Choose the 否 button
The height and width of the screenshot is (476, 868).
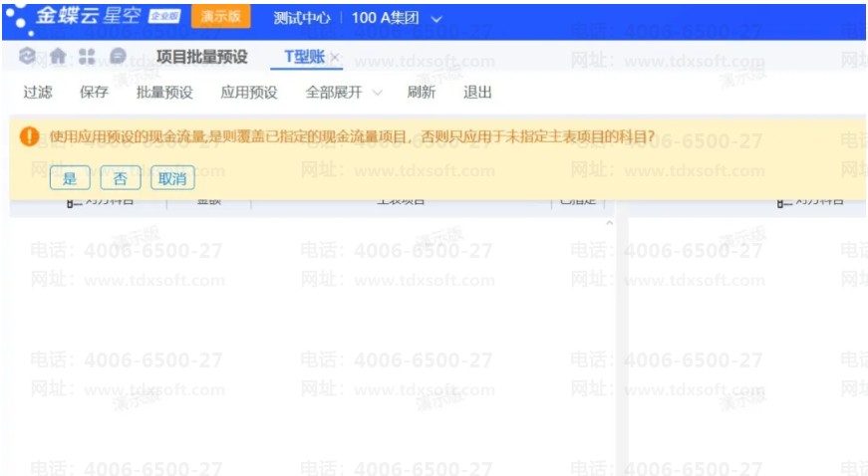coord(121,178)
